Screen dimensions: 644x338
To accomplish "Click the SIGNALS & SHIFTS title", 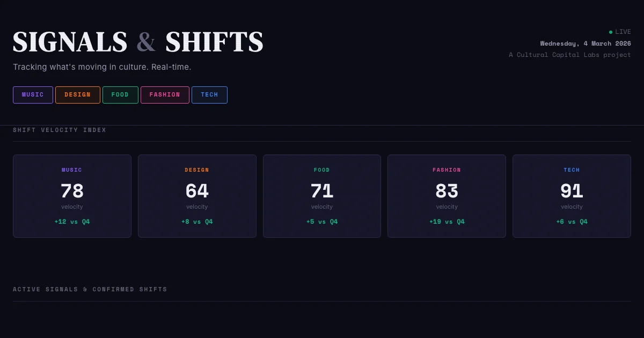I will point(138,42).
